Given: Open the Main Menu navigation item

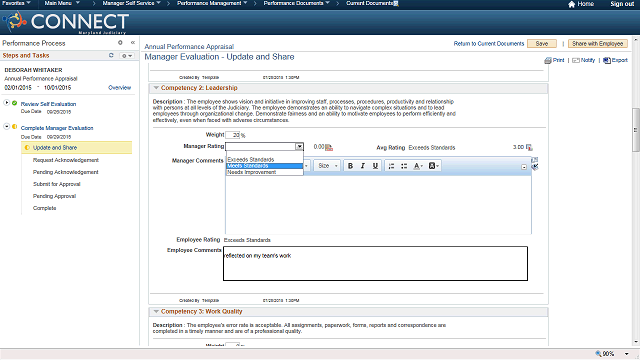Looking at the screenshot, I should click(x=62, y=3).
